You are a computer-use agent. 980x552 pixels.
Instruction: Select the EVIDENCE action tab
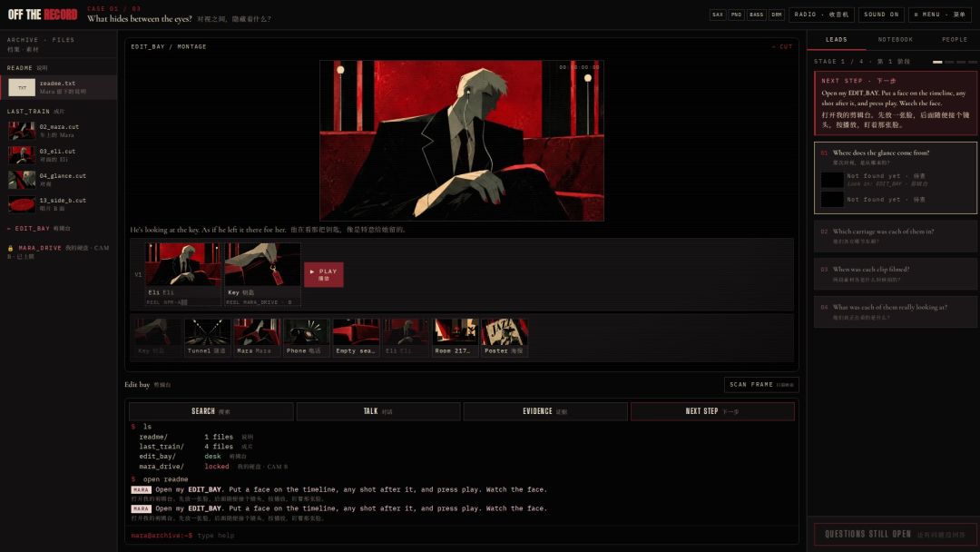point(545,411)
